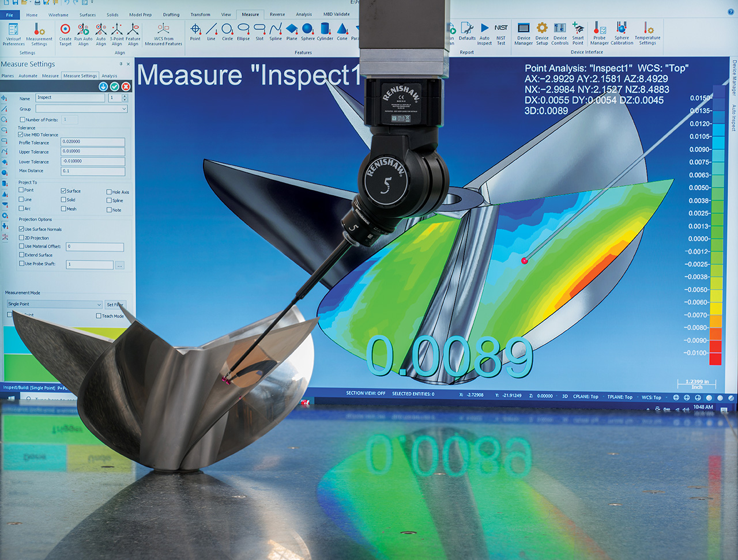
Task: Click the Profile Tolerance input field
Action: tap(93, 142)
